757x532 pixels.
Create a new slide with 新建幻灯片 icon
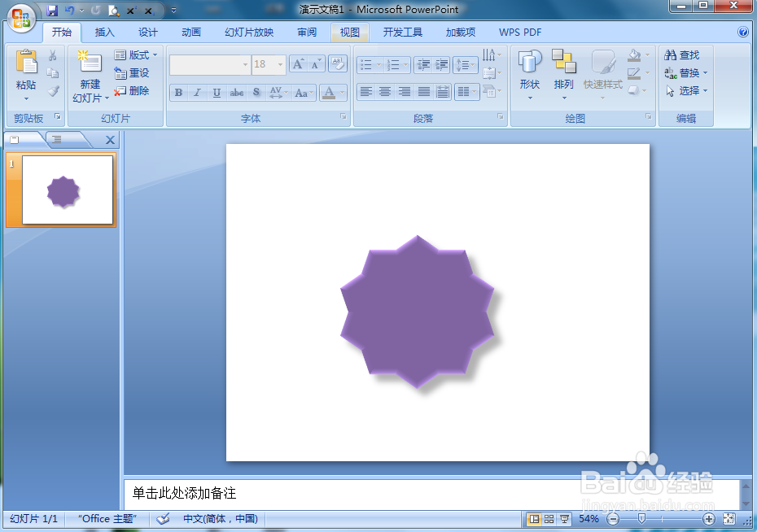coord(90,63)
